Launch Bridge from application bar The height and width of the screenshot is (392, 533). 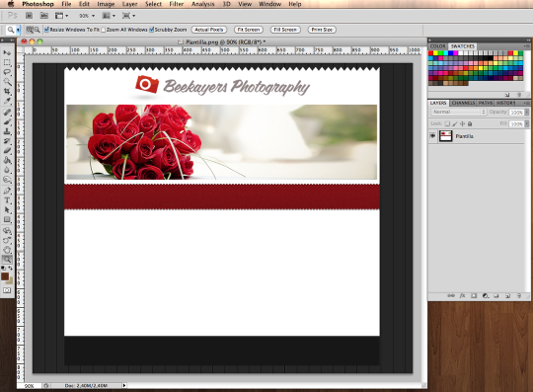pyautogui.click(x=29, y=16)
